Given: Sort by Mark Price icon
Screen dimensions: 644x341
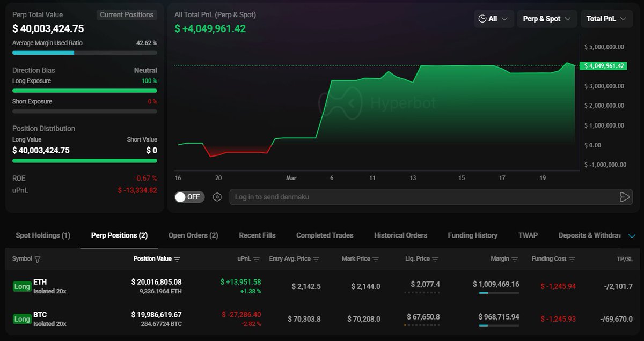Looking at the screenshot, I should coord(376,259).
